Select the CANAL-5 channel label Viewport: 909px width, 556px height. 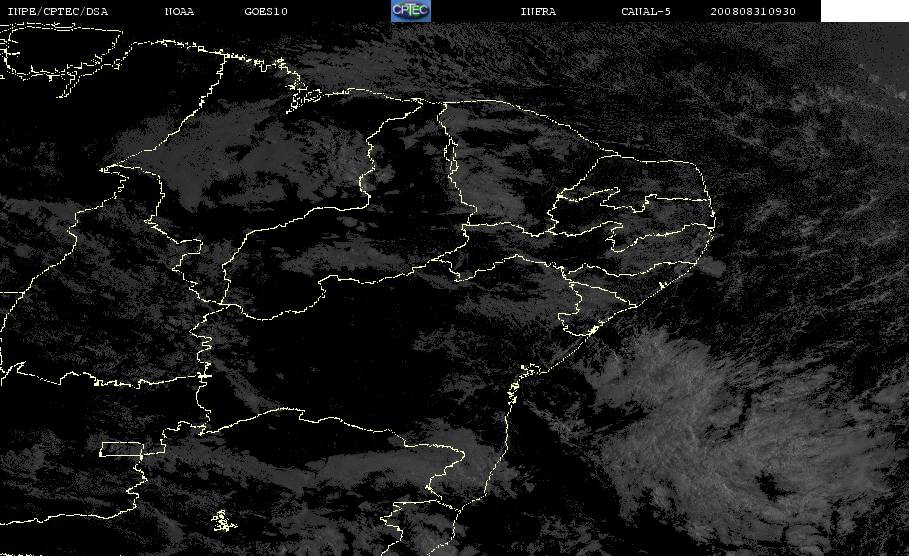[646, 12]
